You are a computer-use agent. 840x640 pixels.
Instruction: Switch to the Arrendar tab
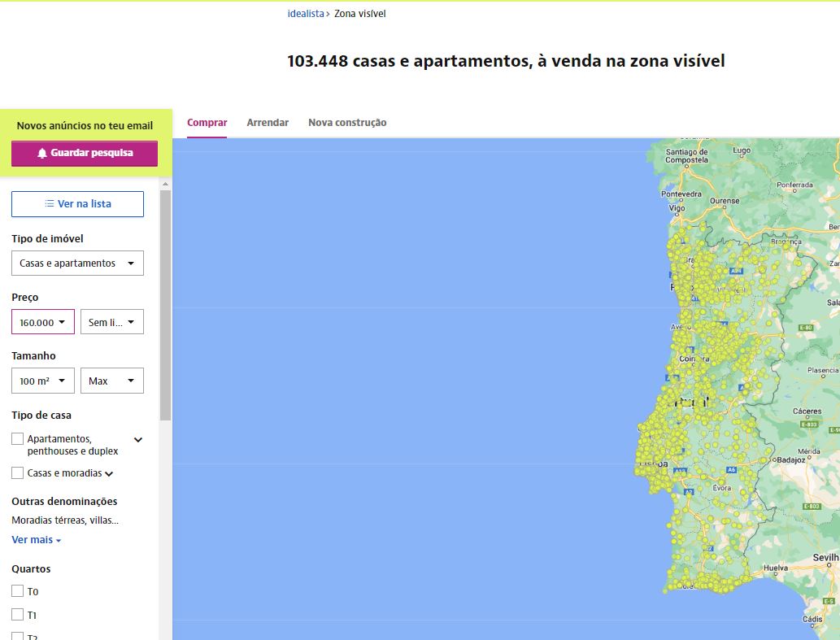268,123
